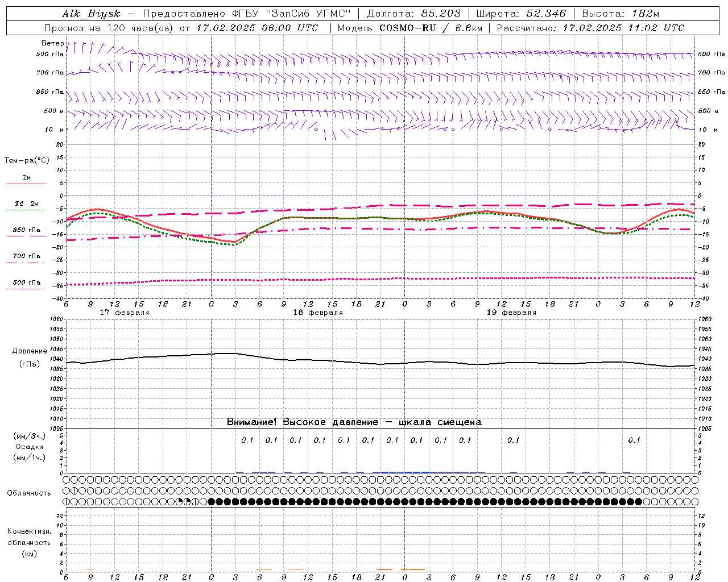Image resolution: width=728 pixels, height=582 pixels.
Task: Click the '17 февраля' date label
Action: [x=125, y=313]
